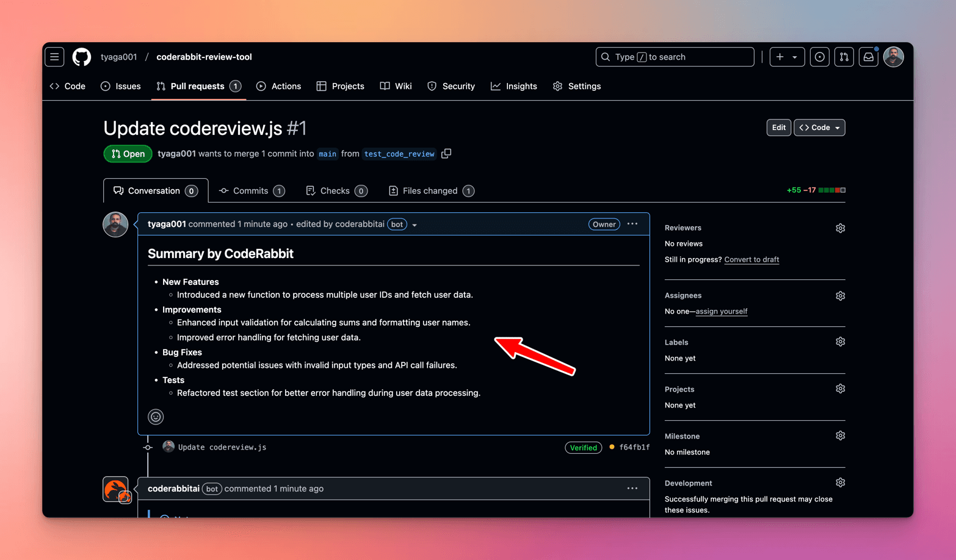
Task: Open the create new plus button
Action: click(x=780, y=57)
